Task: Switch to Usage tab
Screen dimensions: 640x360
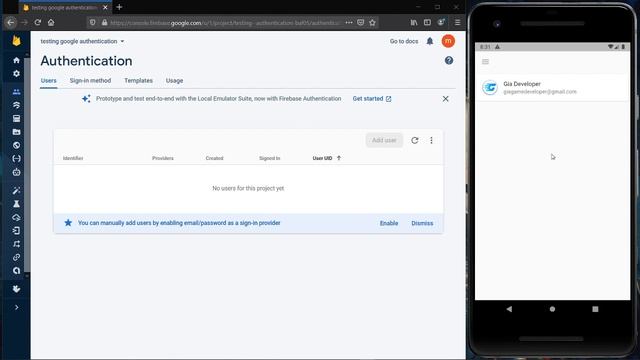Action: [x=174, y=80]
